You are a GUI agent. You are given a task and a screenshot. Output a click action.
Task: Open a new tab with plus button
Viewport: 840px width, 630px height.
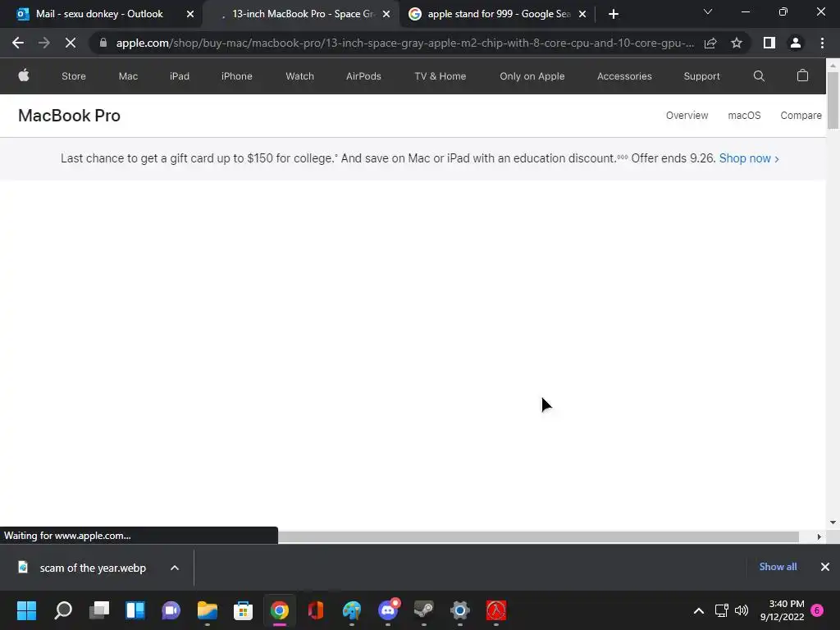[x=614, y=14]
